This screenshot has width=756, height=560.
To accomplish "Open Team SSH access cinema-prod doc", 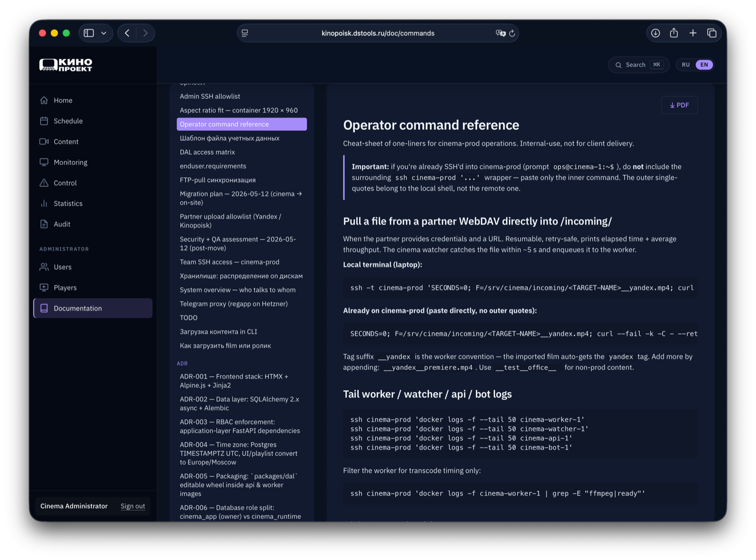I will pos(241,262).
